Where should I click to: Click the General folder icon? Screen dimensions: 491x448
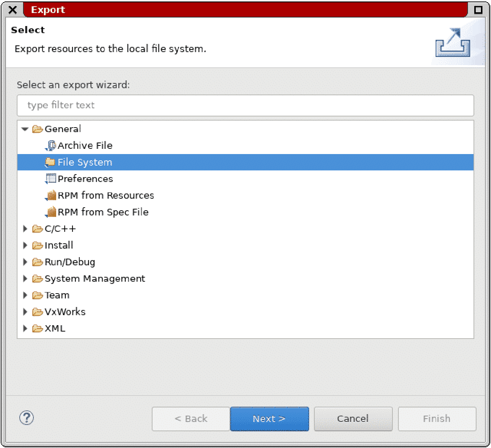click(x=37, y=129)
